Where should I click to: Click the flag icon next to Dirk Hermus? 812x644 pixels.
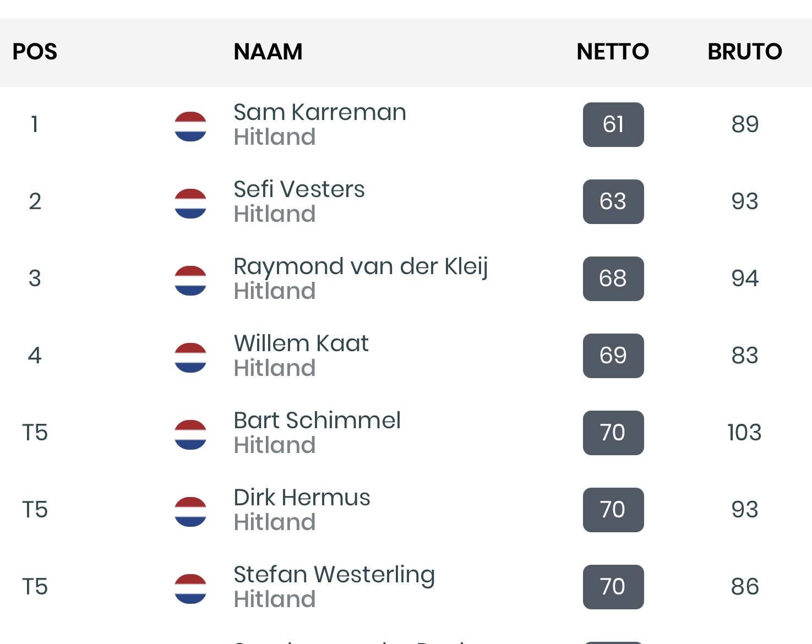coord(190,512)
